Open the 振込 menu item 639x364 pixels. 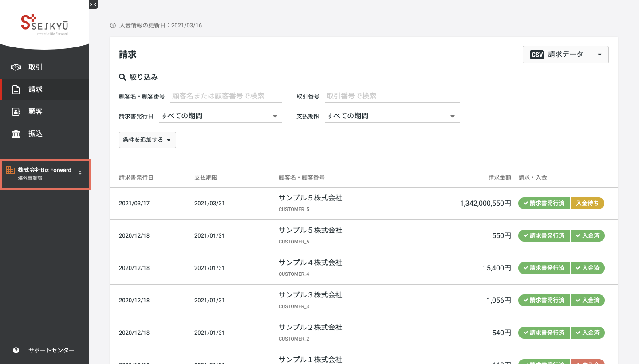coord(44,134)
